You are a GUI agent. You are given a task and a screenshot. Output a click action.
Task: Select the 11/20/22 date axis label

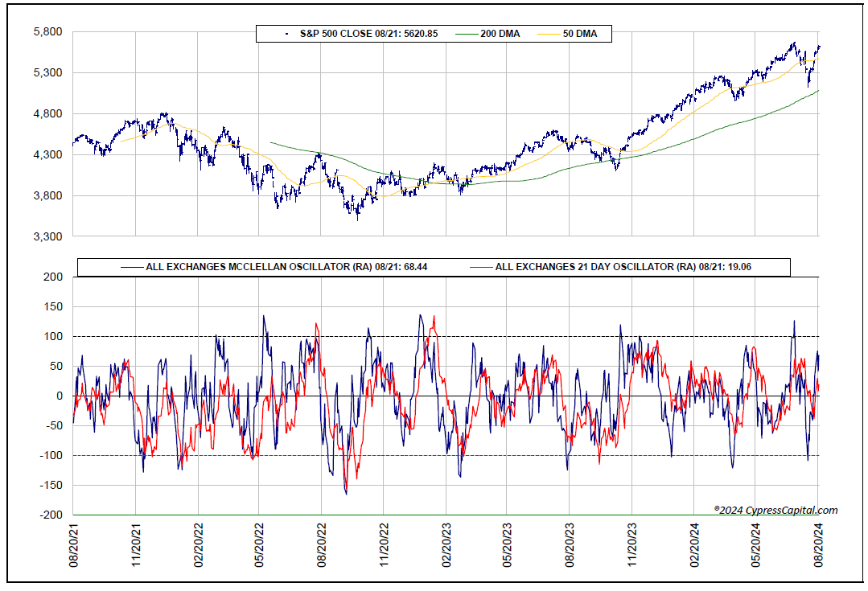click(385, 545)
